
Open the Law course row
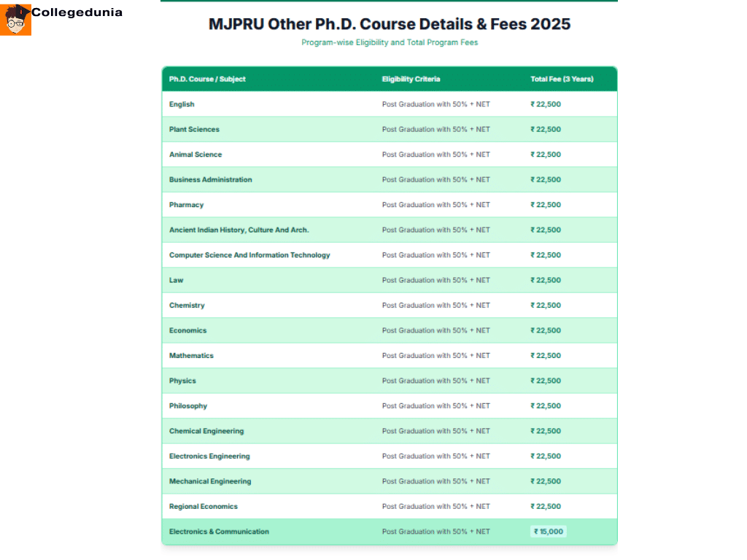tap(176, 280)
